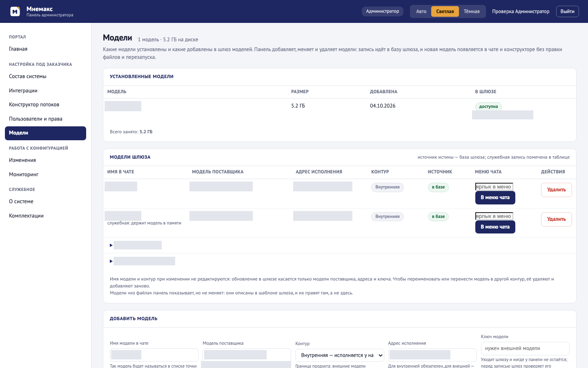Click the Ключ модели input field

click(525, 348)
